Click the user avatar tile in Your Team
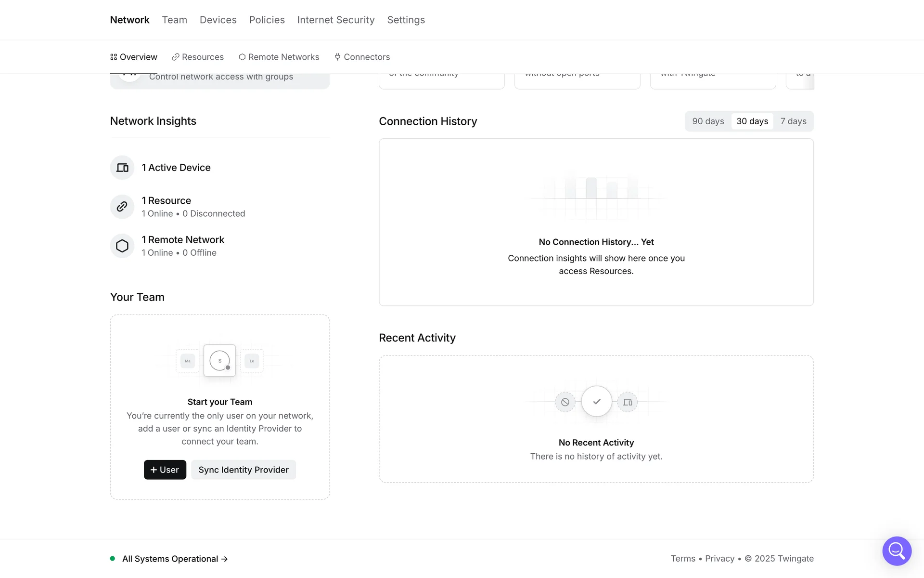 219,360
